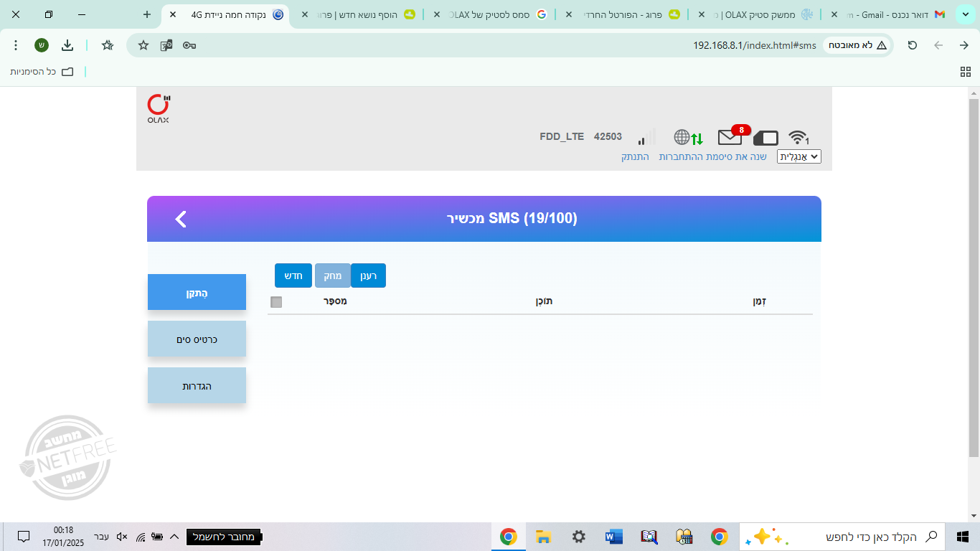Switch to the add new topic tab
Screen dimensions: 980x551
coord(358,14)
